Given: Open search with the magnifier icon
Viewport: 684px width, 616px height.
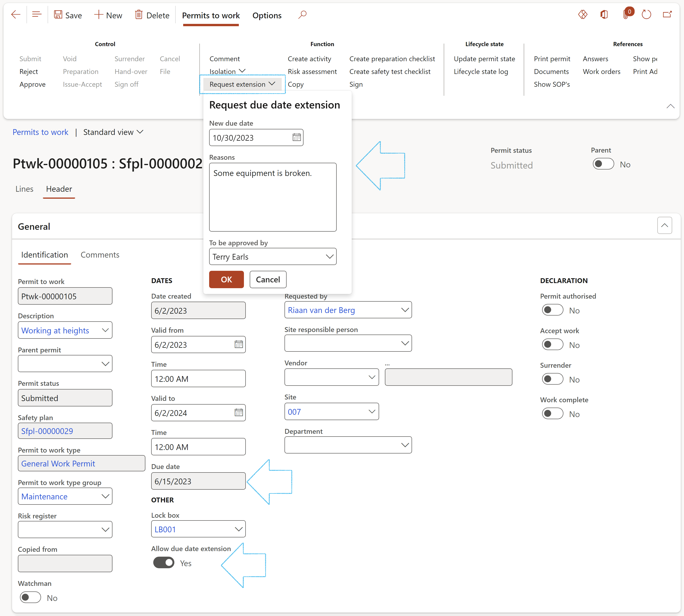Looking at the screenshot, I should (x=303, y=15).
